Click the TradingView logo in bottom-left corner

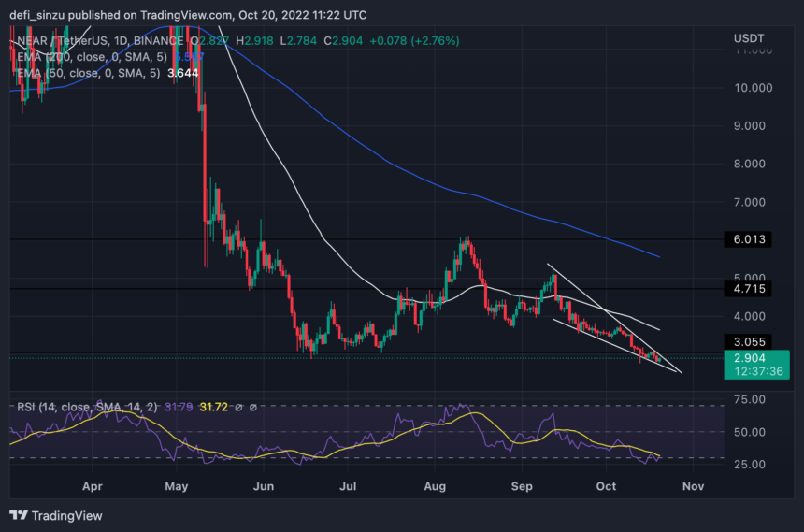56,515
